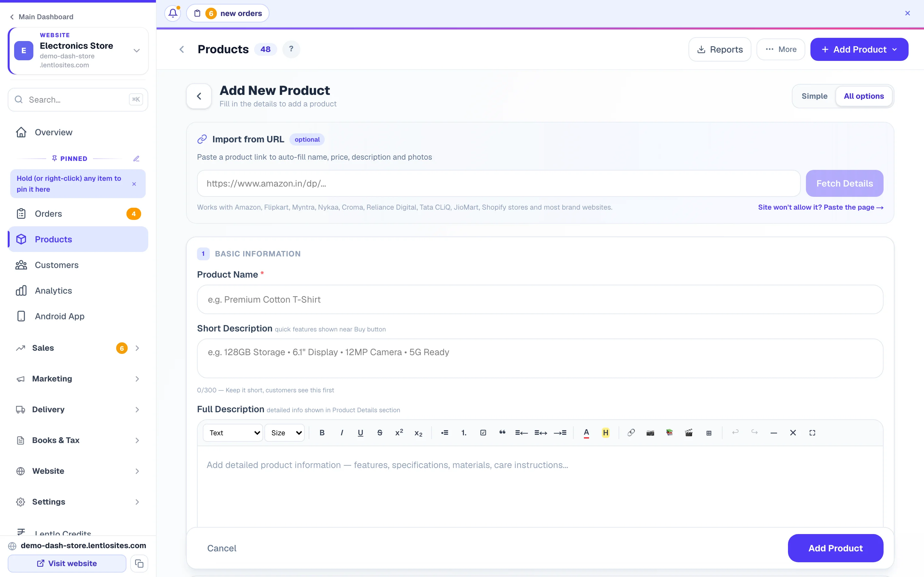
Task: Open the 'Paste the page' link
Action: pos(820,207)
